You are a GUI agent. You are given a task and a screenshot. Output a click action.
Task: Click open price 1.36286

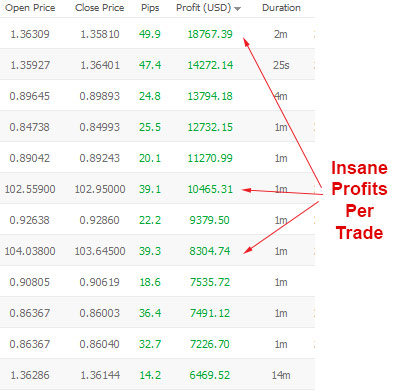point(30,375)
